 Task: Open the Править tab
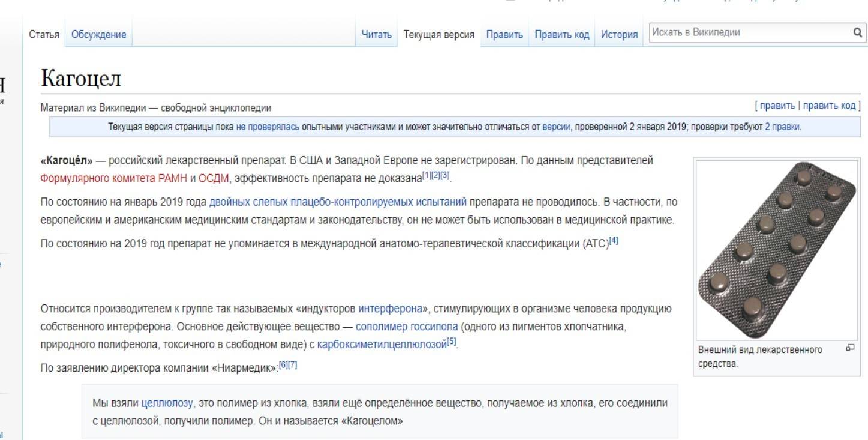pos(504,35)
